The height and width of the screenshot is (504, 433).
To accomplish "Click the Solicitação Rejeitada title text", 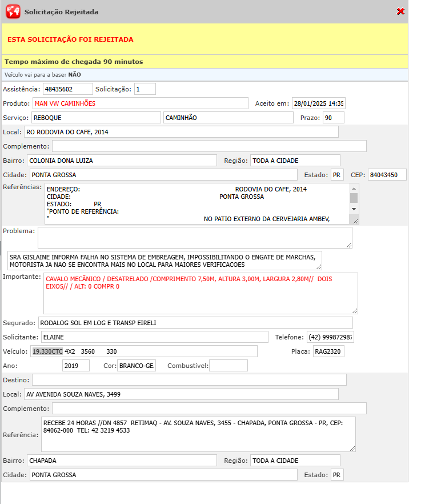I will (61, 12).
